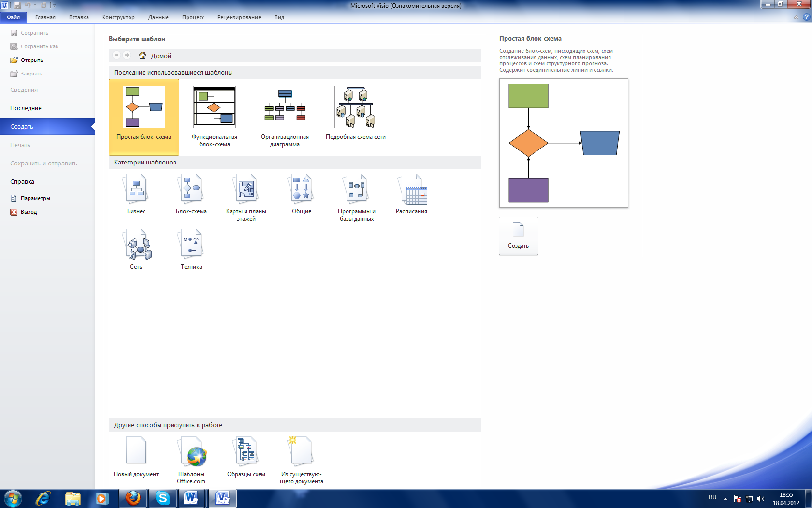812x508 pixels.
Task: Open the Блок-схема template category
Action: pos(191,194)
